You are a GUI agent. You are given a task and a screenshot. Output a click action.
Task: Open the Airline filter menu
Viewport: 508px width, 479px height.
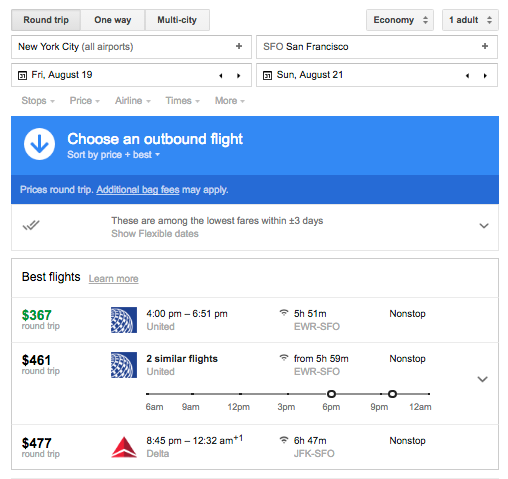(x=133, y=101)
